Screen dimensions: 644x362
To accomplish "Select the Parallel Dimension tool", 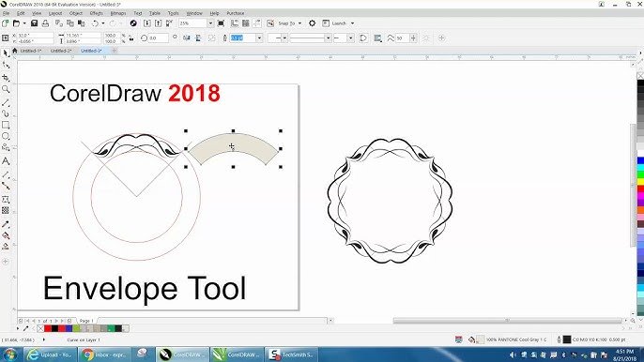I will [6, 174].
